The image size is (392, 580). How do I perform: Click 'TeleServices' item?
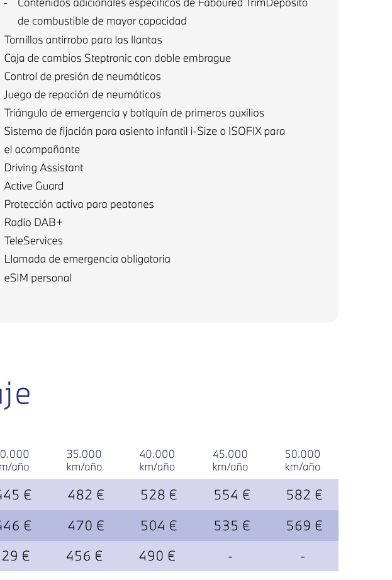click(33, 241)
